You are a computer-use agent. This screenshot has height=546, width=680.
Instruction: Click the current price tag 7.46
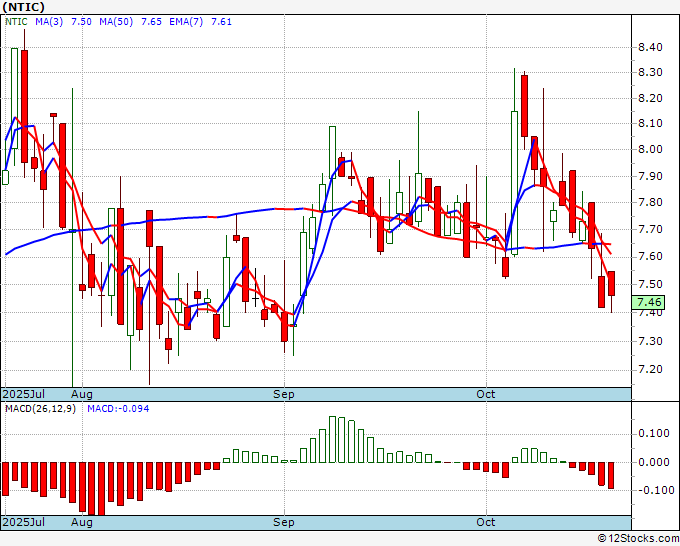(x=648, y=302)
